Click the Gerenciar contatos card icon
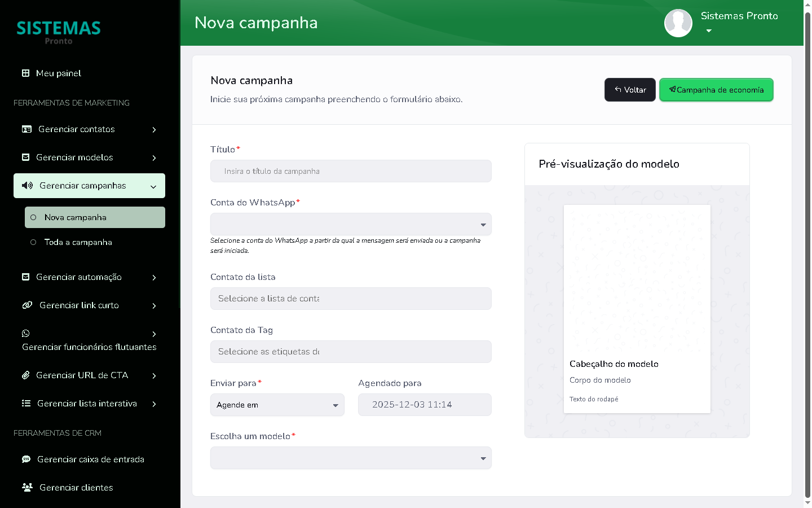Screen dimensions: 812x508 click(x=27, y=129)
